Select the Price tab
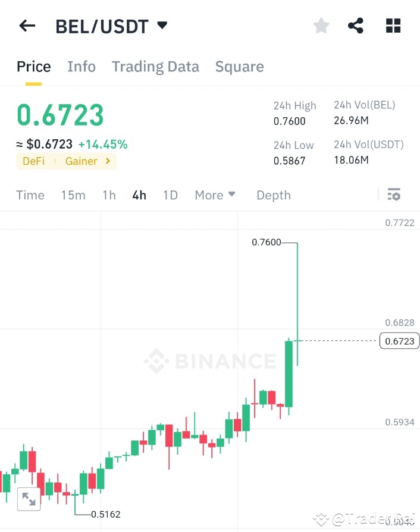The width and height of the screenshot is (420, 532). tap(33, 66)
